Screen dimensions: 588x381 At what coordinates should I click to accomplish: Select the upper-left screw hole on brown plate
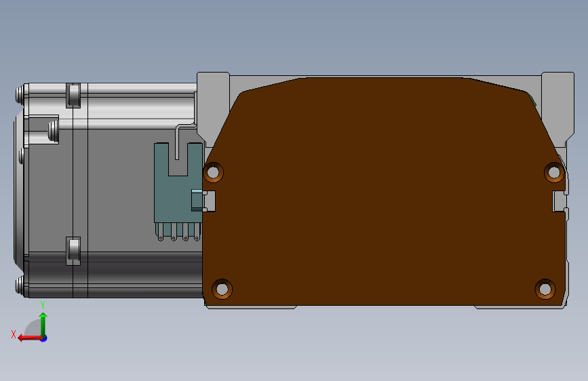pos(214,172)
